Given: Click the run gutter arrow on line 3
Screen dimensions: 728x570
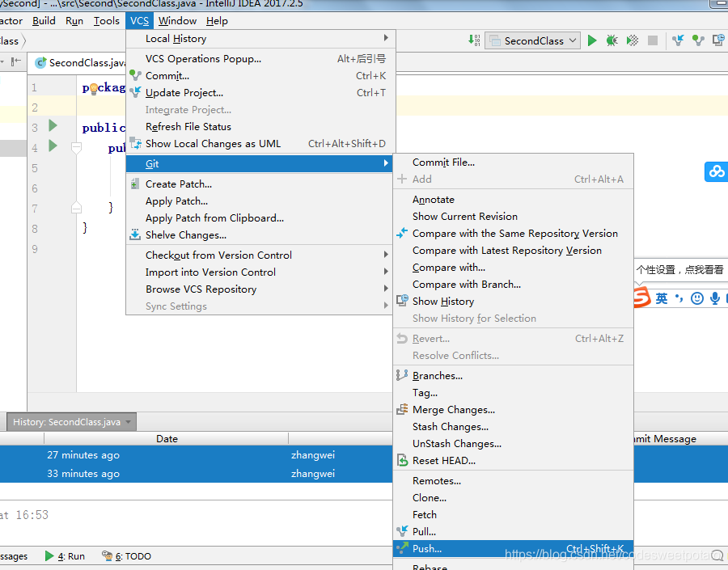Looking at the screenshot, I should pos(53,126).
